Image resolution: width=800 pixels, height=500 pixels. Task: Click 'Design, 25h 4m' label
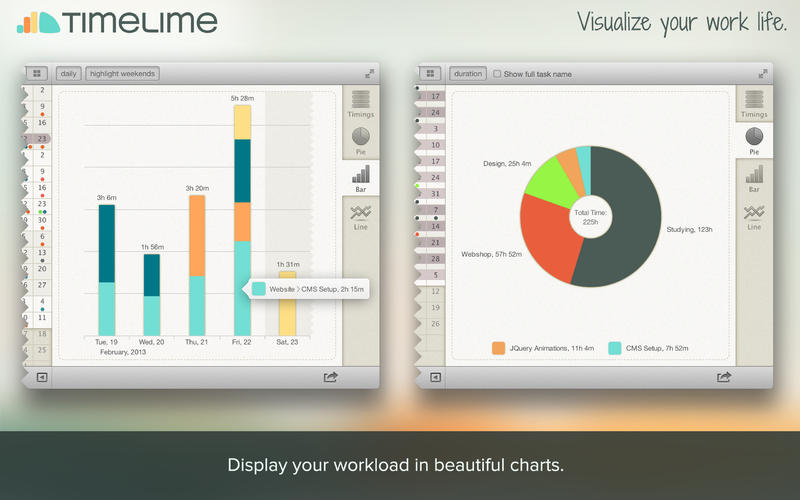[507, 164]
